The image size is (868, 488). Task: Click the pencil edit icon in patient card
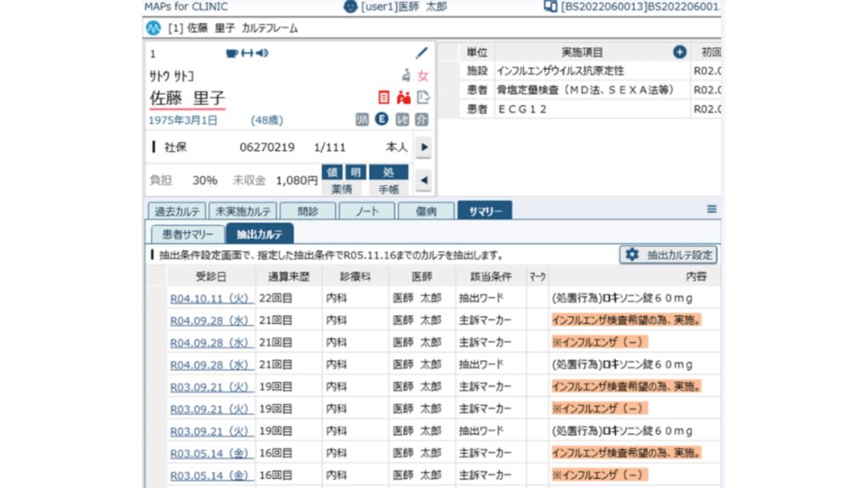pyautogui.click(x=421, y=53)
